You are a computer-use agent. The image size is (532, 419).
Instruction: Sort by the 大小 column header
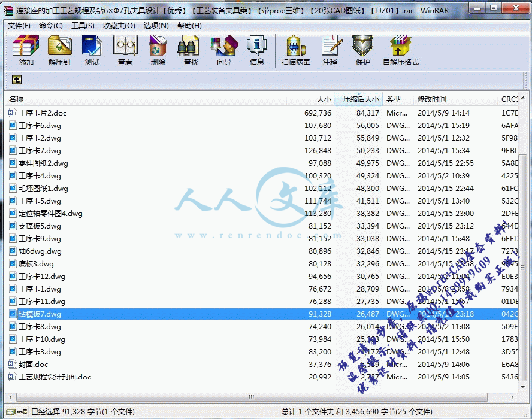[311, 99]
